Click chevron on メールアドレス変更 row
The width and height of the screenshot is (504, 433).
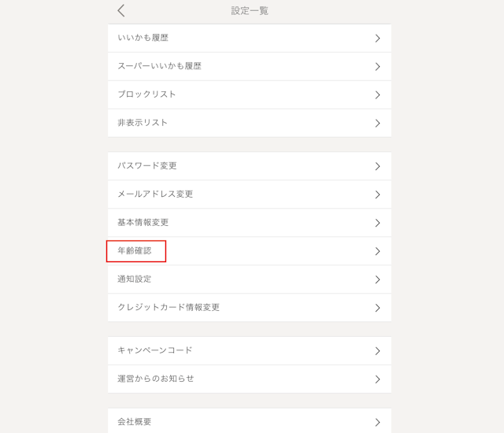(378, 194)
